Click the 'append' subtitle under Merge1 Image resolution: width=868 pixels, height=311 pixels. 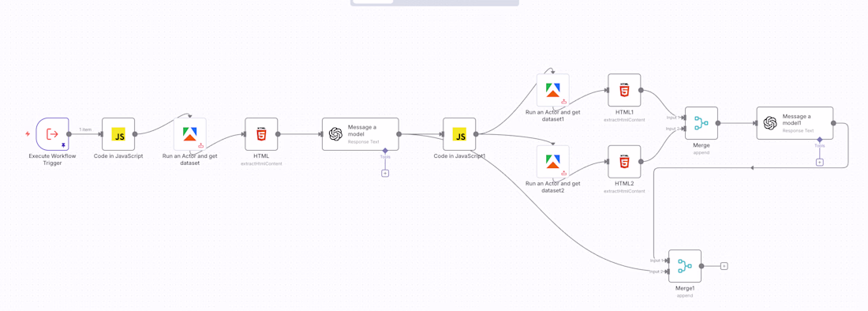(x=685, y=295)
